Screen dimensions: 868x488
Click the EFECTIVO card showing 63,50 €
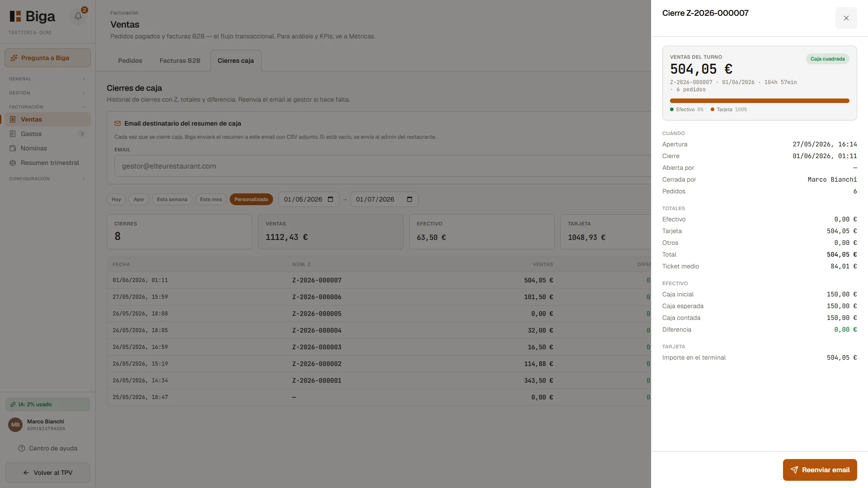coord(481,232)
